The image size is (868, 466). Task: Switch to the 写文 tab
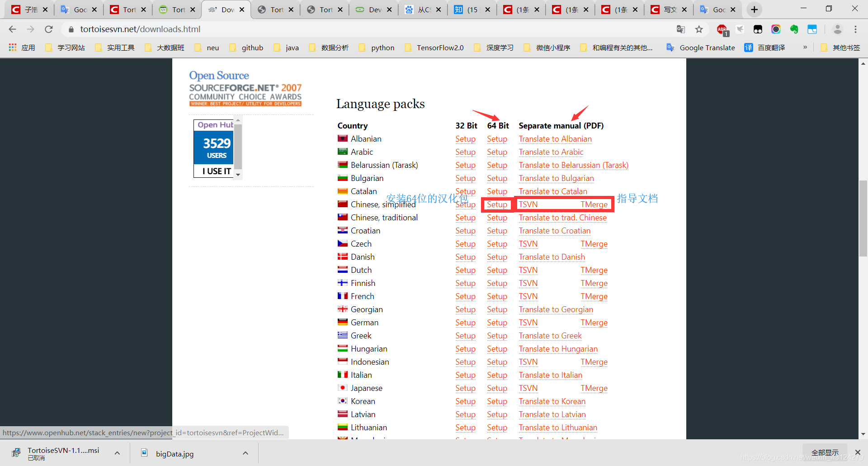coord(669,10)
